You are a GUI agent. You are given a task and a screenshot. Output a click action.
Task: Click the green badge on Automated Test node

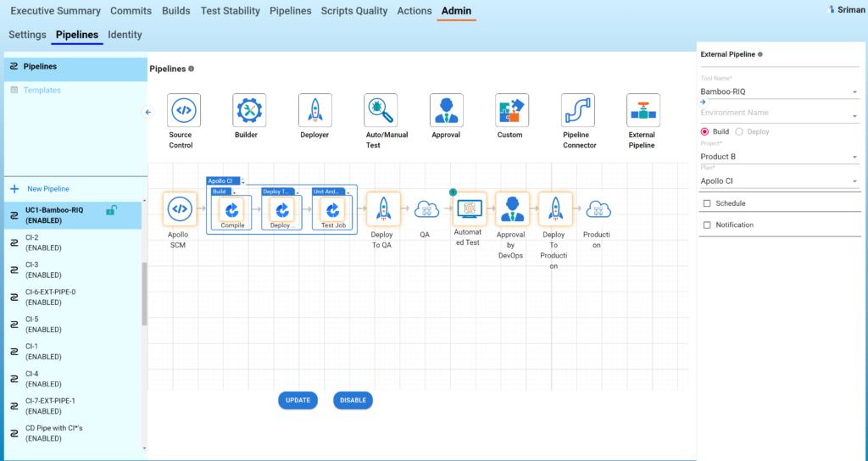point(453,192)
